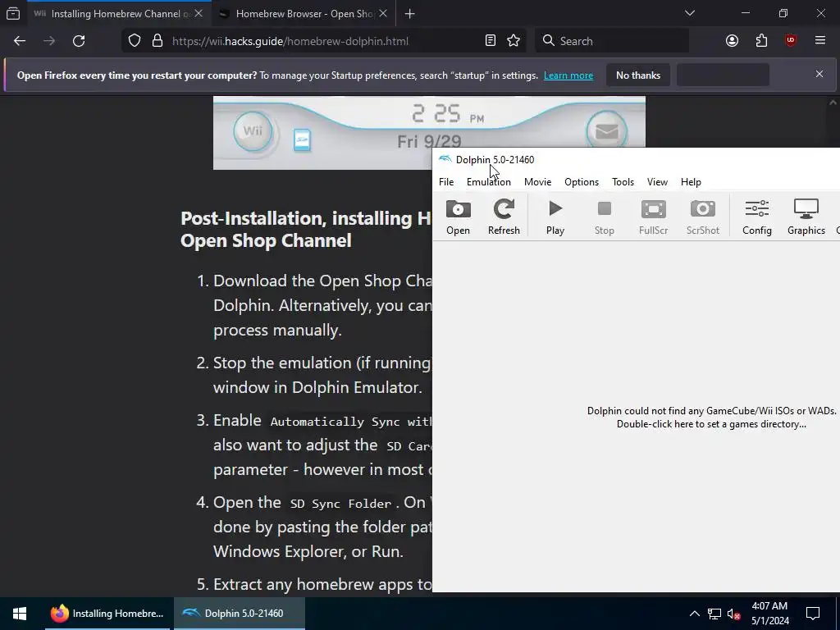
Task: Open Firefox account icon
Action: click(x=732, y=41)
